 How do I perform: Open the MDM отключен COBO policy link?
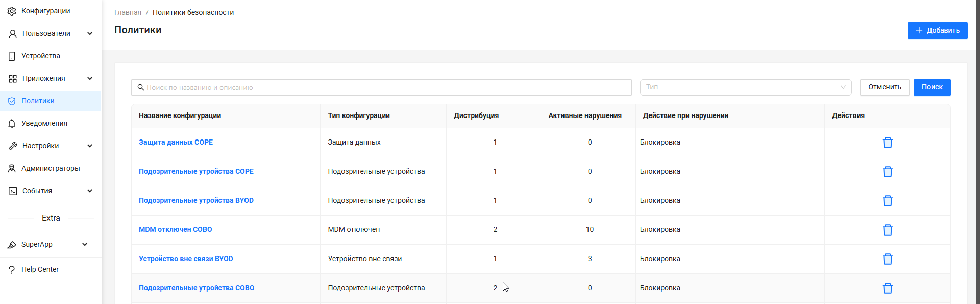pos(175,230)
